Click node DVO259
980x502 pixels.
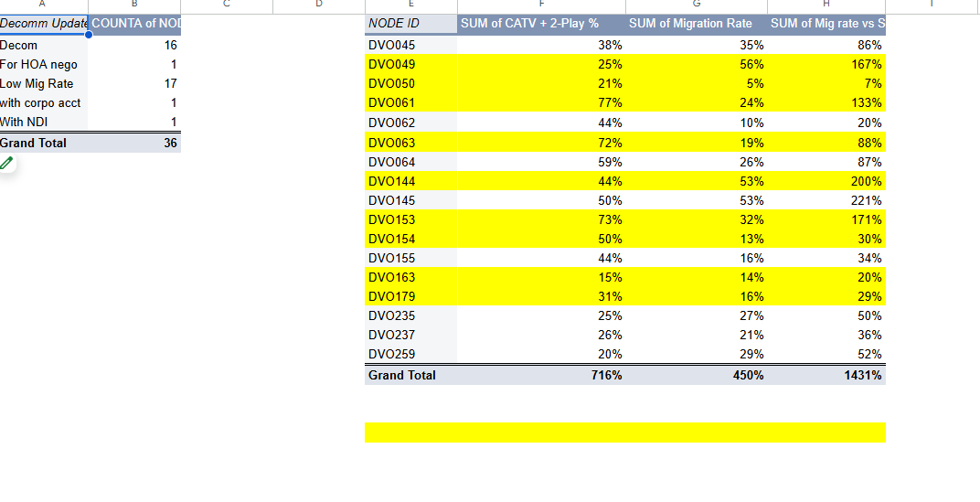[x=392, y=355]
